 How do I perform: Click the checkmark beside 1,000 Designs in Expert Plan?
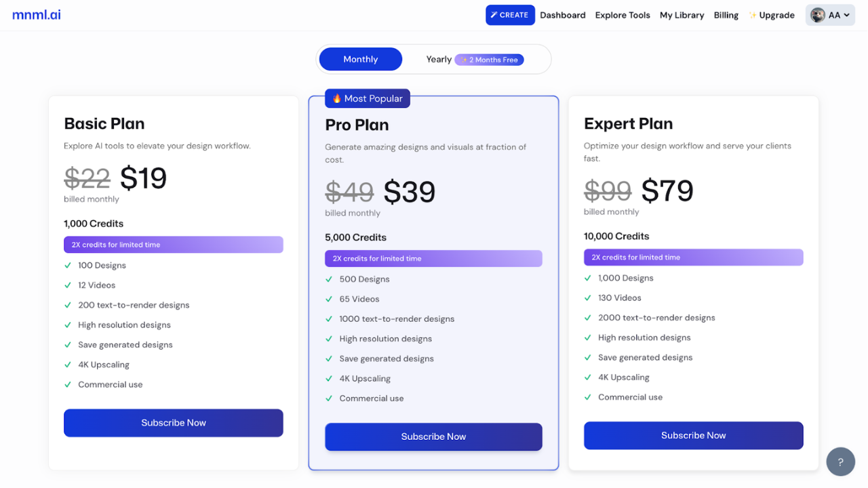tap(588, 278)
